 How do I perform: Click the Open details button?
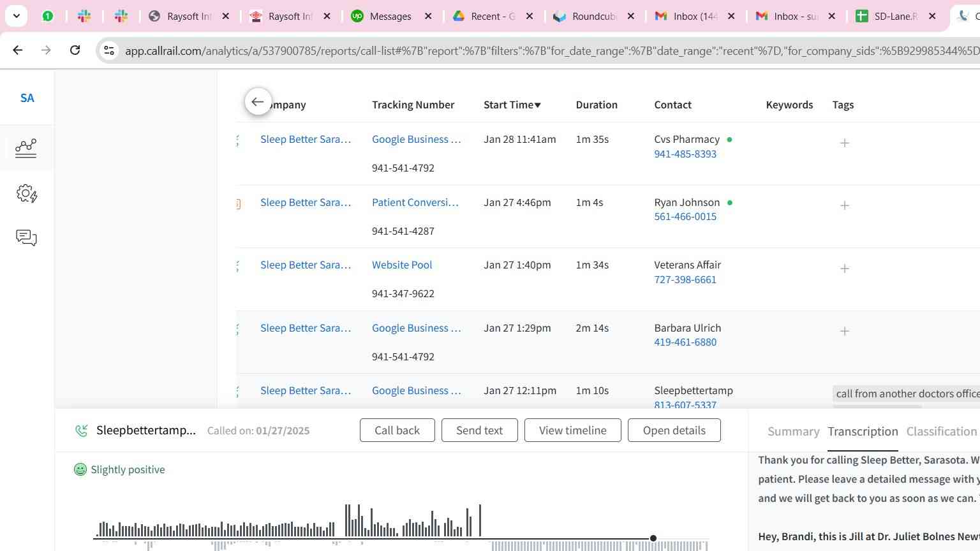[x=674, y=430]
